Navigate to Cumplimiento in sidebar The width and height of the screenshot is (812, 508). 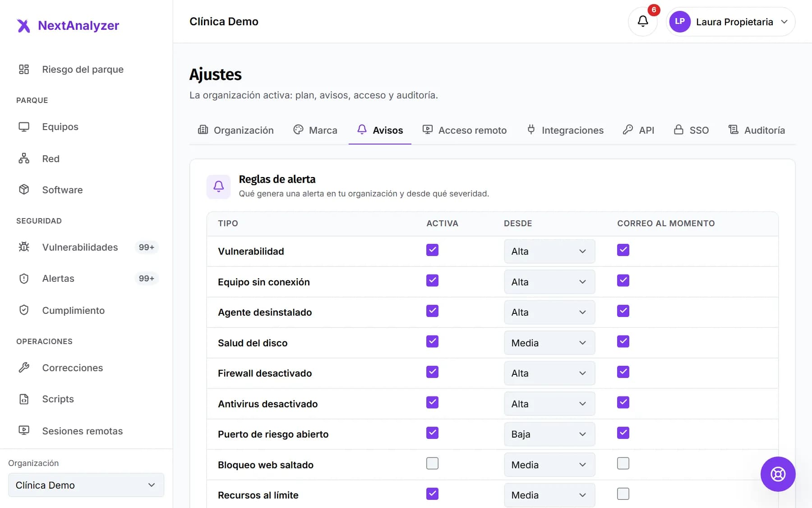click(86, 310)
